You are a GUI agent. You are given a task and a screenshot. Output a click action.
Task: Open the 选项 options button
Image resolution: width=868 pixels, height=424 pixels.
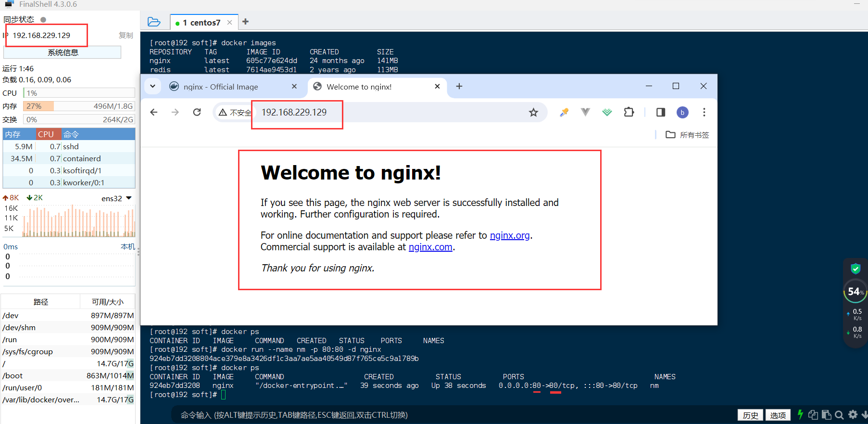pos(778,415)
